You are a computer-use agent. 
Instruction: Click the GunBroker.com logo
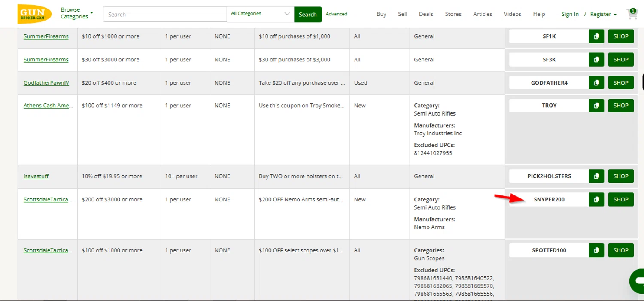pos(34,14)
